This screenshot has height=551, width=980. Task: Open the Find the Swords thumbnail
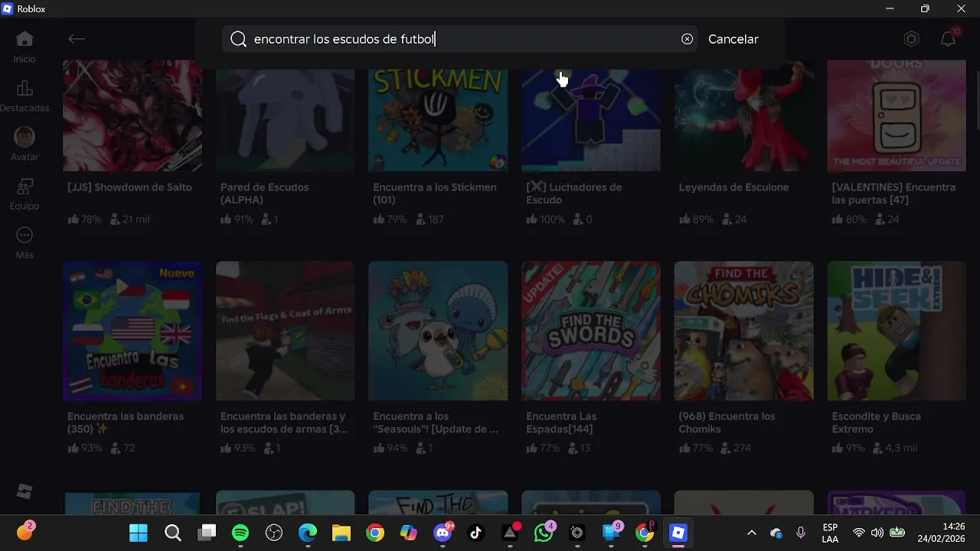pyautogui.click(x=590, y=331)
